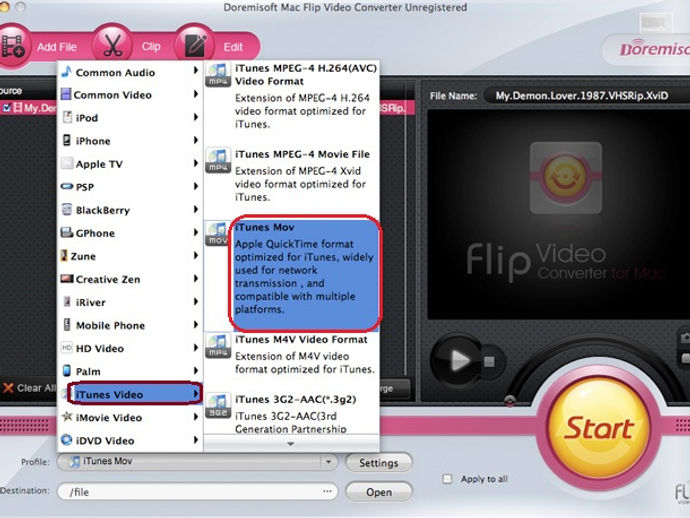This screenshot has height=518, width=690.
Task: Click the Mobile Phone icon
Action: coord(67,325)
